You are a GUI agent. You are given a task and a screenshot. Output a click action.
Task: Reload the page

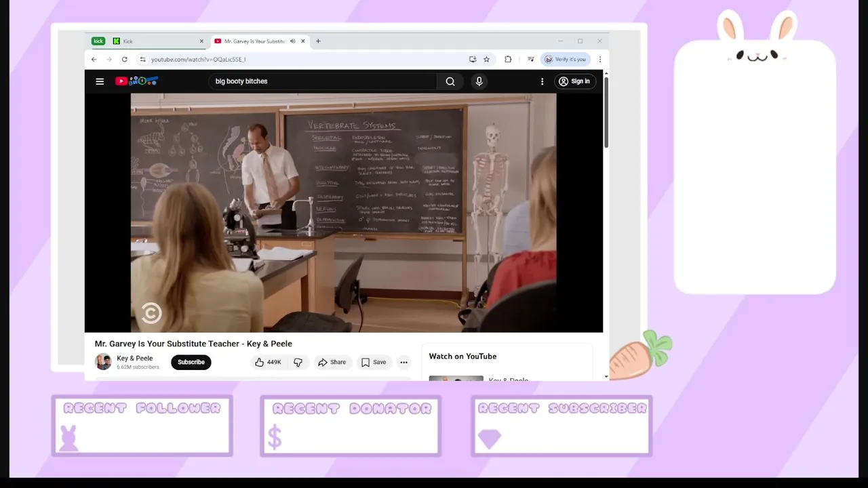click(125, 60)
